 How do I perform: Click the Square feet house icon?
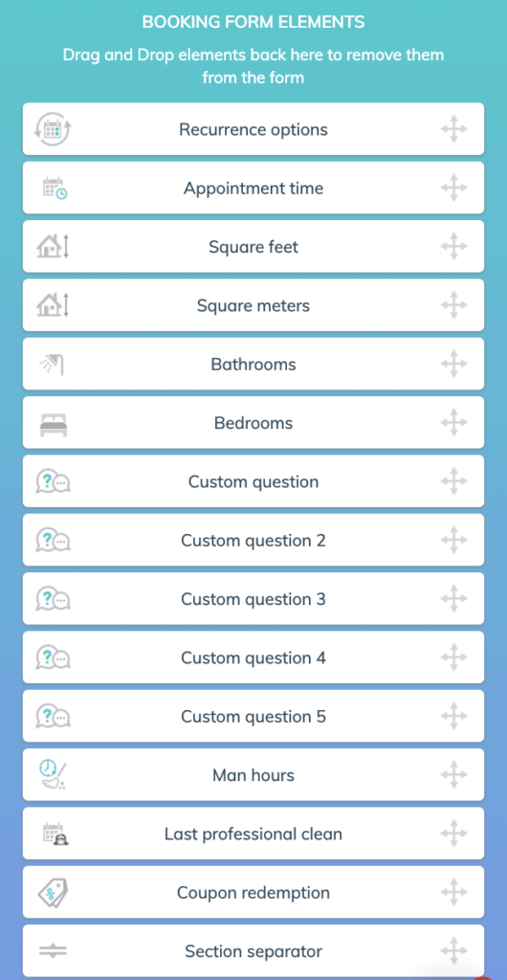[53, 247]
